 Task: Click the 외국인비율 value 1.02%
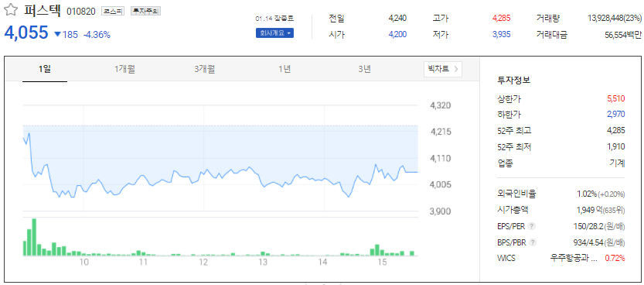point(587,194)
